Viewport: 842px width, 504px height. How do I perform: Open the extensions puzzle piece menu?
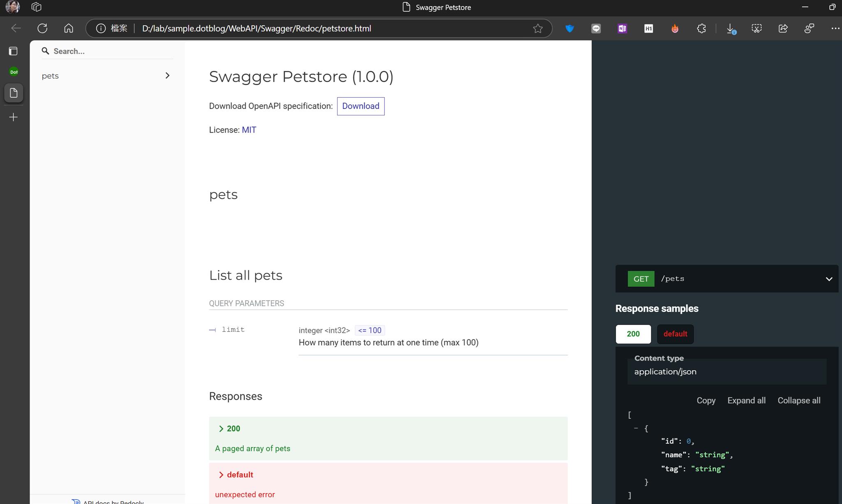point(701,28)
